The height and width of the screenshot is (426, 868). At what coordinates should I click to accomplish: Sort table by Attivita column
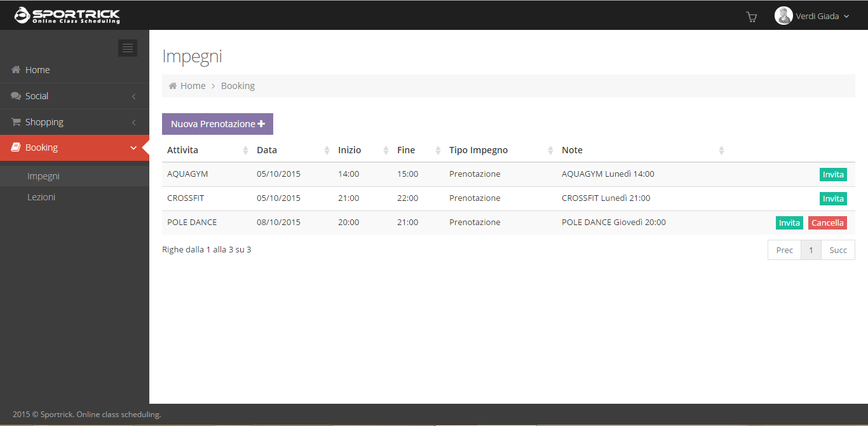click(x=207, y=150)
